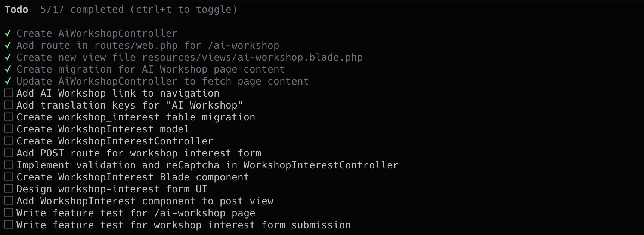Viewport: 644px width, 235px height.
Task: Mark Create WorkshopInterest model checkbox
Action: pos(9,129)
